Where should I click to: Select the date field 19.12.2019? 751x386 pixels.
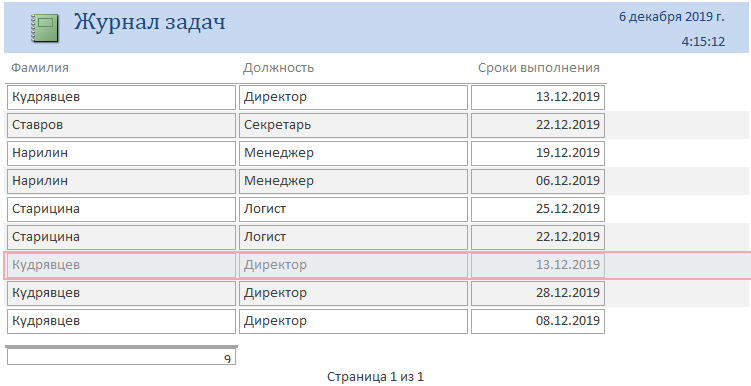click(x=538, y=153)
